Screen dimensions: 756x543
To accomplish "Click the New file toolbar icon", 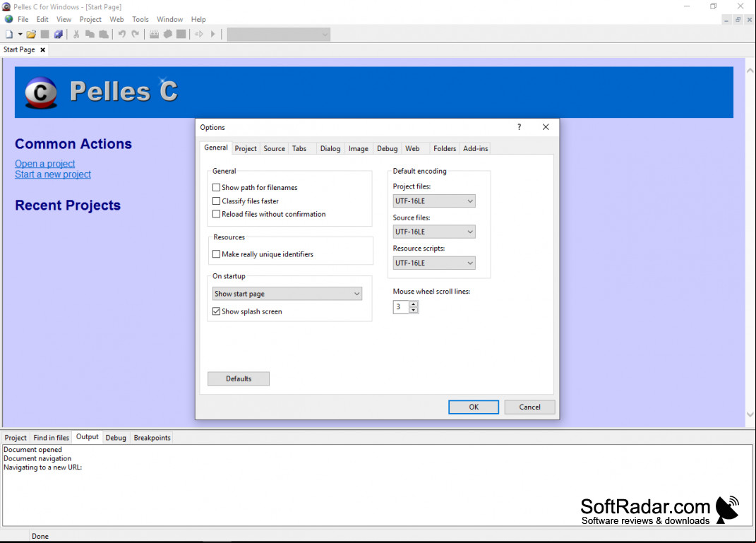I will pos(9,34).
